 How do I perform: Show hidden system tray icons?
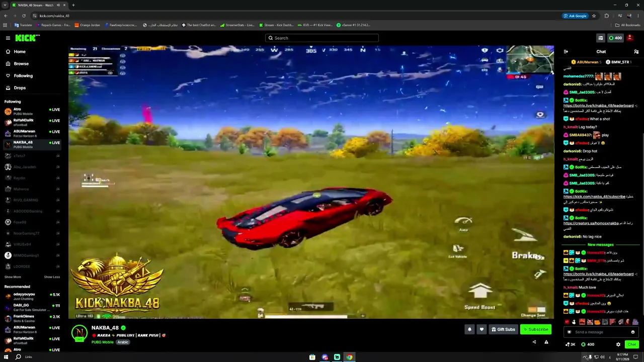[x=585, y=357]
